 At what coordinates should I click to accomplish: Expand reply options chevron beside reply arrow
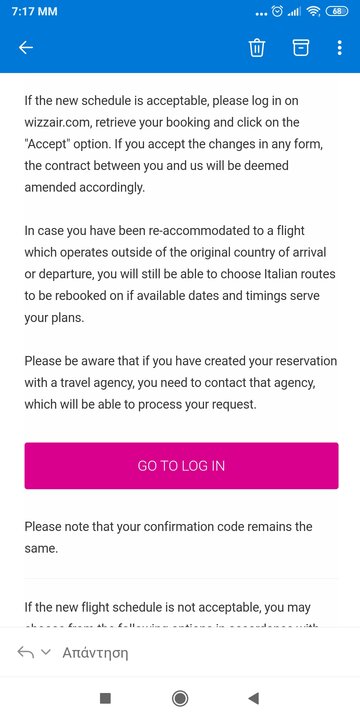click(x=45, y=652)
